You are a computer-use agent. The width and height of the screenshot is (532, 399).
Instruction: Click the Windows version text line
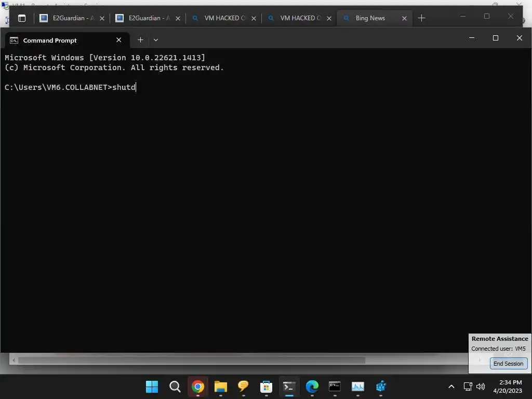(105, 58)
